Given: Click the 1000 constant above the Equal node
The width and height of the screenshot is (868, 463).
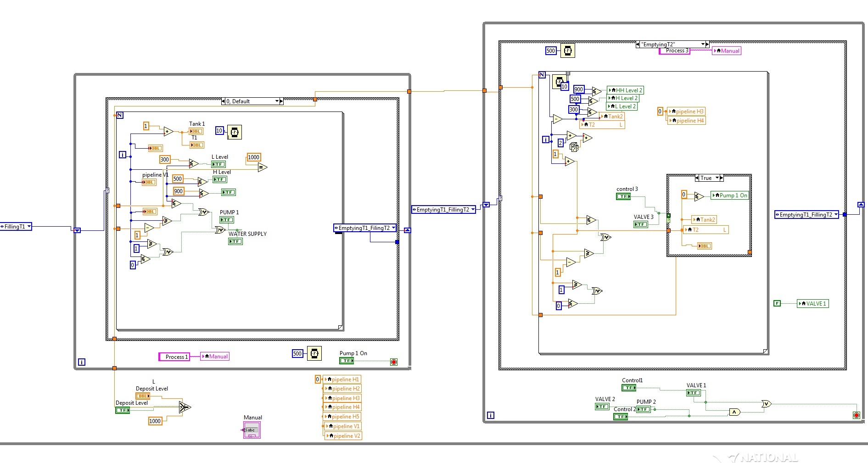Looking at the screenshot, I should point(254,157).
